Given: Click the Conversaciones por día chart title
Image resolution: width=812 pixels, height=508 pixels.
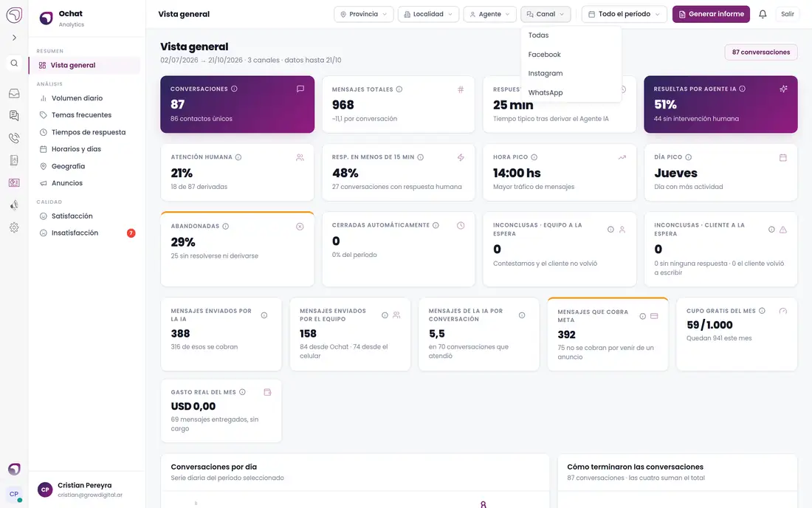Looking at the screenshot, I should coord(214,467).
